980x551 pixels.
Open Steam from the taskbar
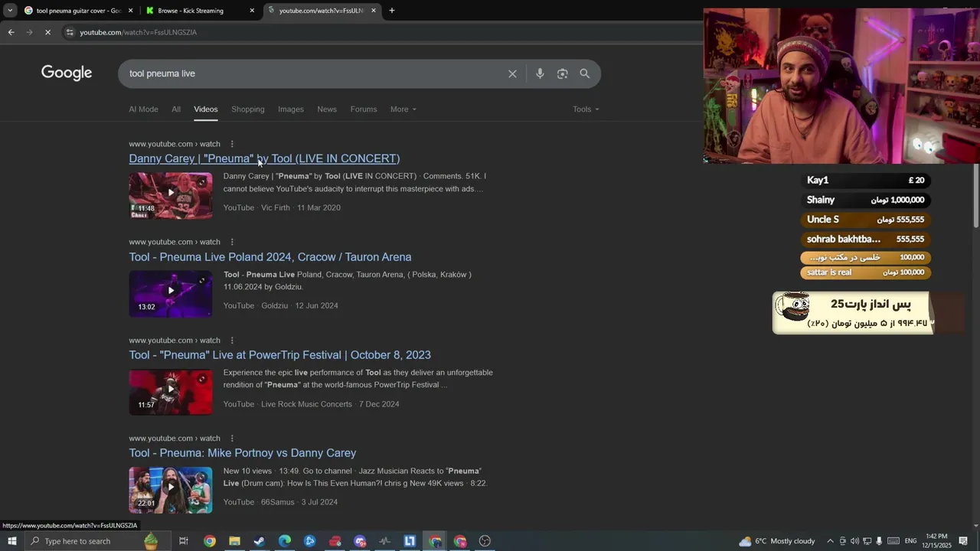(x=260, y=541)
